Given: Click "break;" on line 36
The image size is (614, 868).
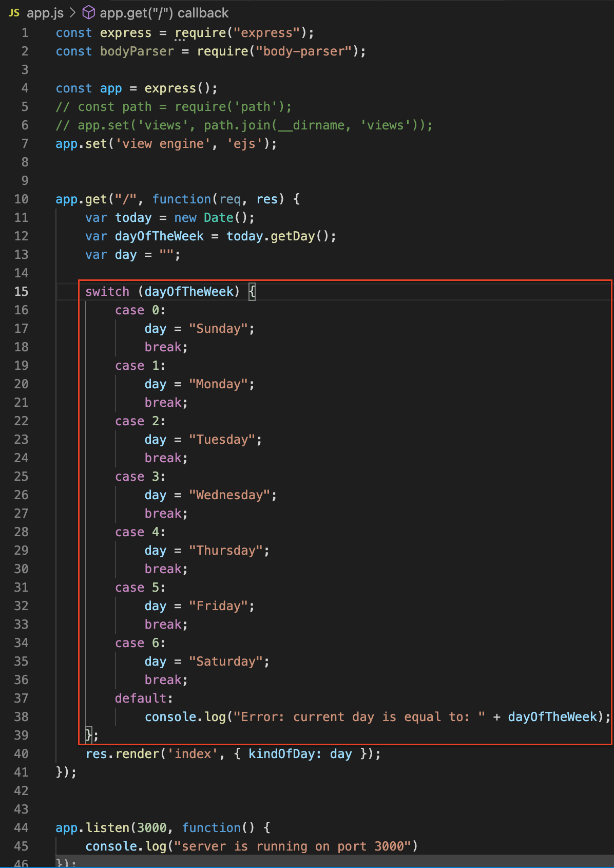Looking at the screenshot, I should coord(166,680).
